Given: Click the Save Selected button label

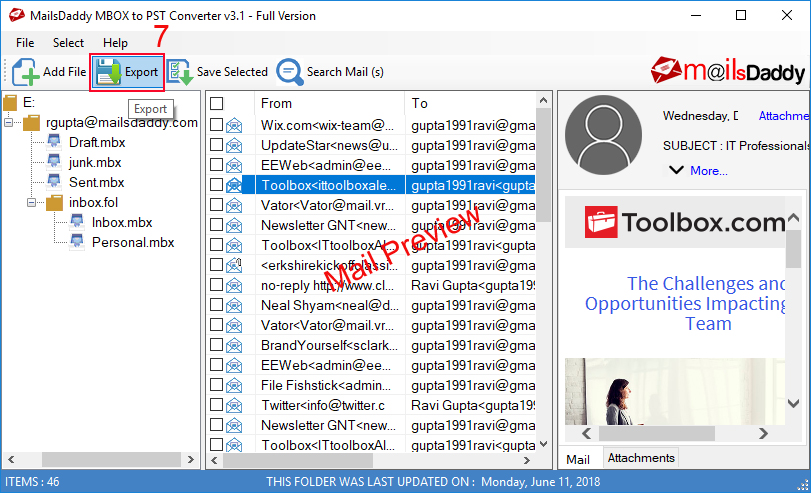Looking at the screenshot, I should 232,72.
